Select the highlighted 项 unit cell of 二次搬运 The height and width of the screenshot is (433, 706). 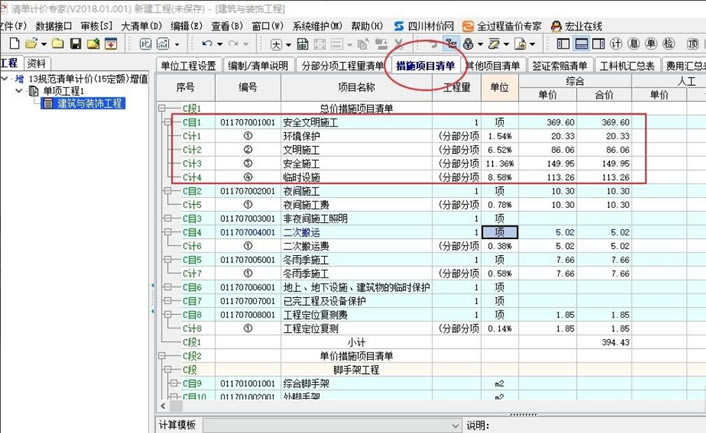coord(500,232)
